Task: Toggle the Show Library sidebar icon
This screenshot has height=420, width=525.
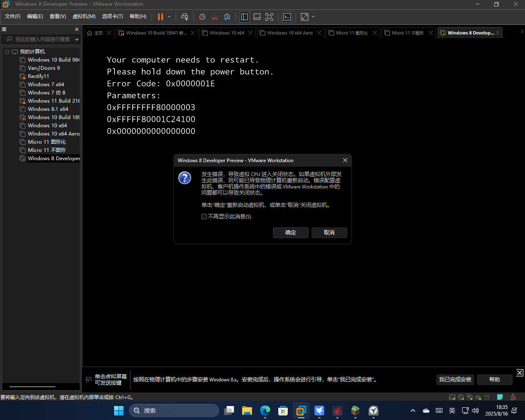Action: (245, 17)
